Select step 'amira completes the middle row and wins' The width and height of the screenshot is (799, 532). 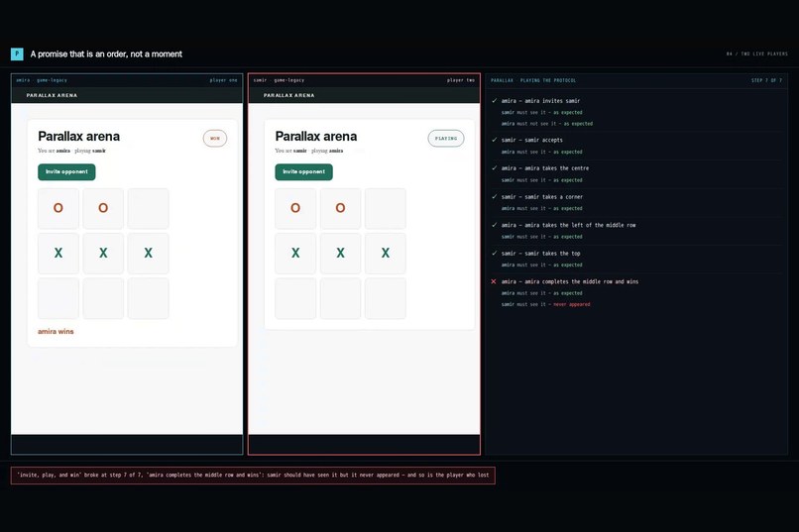[x=570, y=281]
